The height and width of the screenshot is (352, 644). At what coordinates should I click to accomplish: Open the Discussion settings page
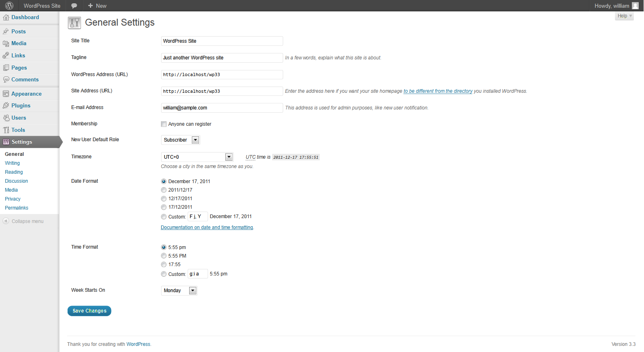click(x=16, y=181)
